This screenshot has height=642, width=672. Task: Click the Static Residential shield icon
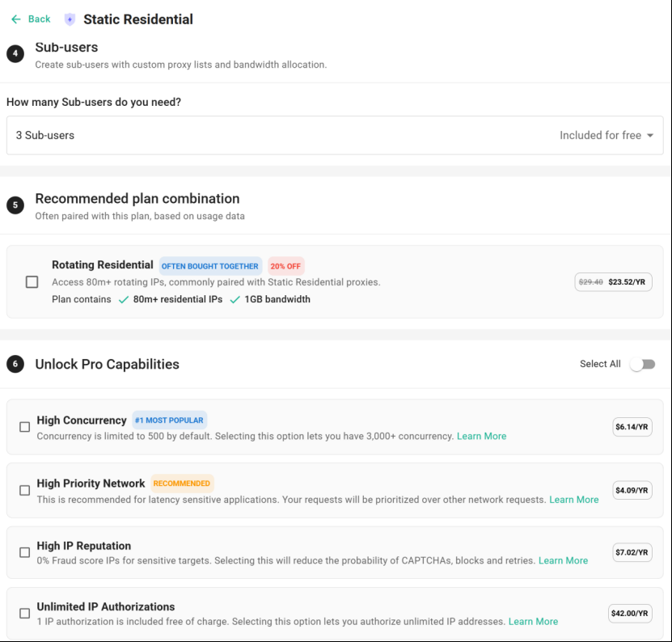click(x=70, y=19)
